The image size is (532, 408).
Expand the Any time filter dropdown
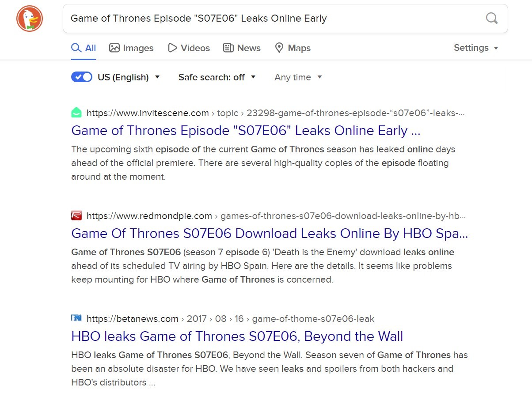point(298,77)
